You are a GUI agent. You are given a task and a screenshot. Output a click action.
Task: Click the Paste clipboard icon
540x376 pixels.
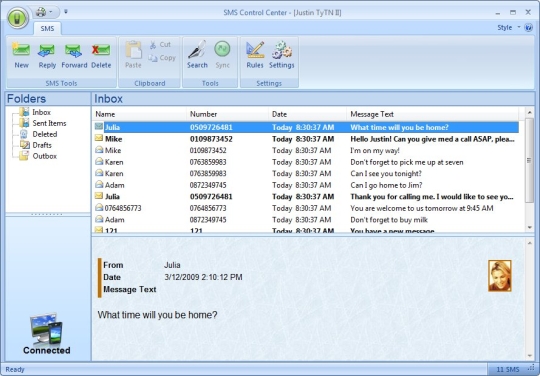tap(133, 50)
